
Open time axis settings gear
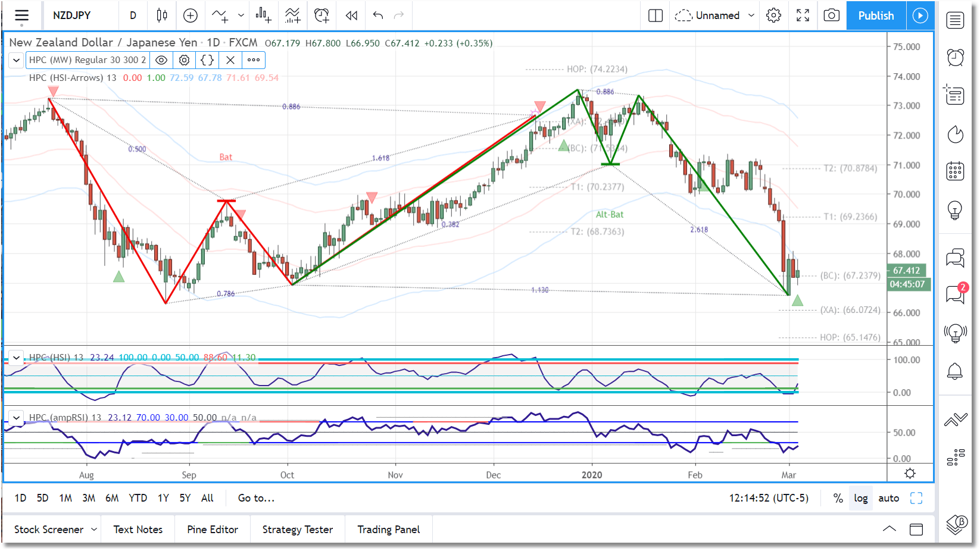tap(910, 474)
